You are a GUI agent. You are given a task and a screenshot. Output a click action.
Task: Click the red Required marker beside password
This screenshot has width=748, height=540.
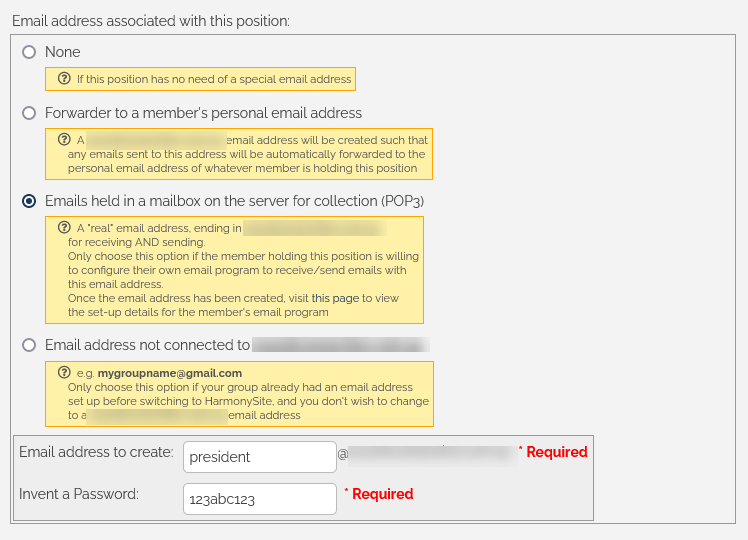point(379,494)
